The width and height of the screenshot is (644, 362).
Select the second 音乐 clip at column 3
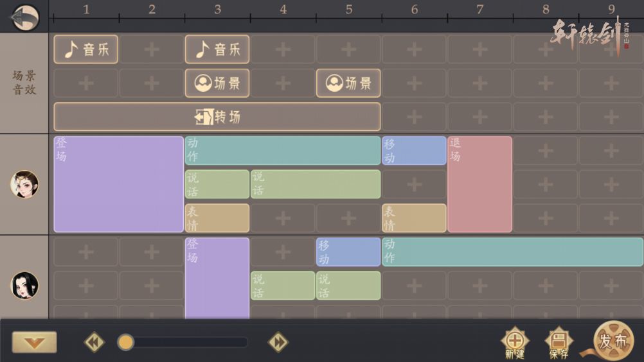tap(217, 49)
